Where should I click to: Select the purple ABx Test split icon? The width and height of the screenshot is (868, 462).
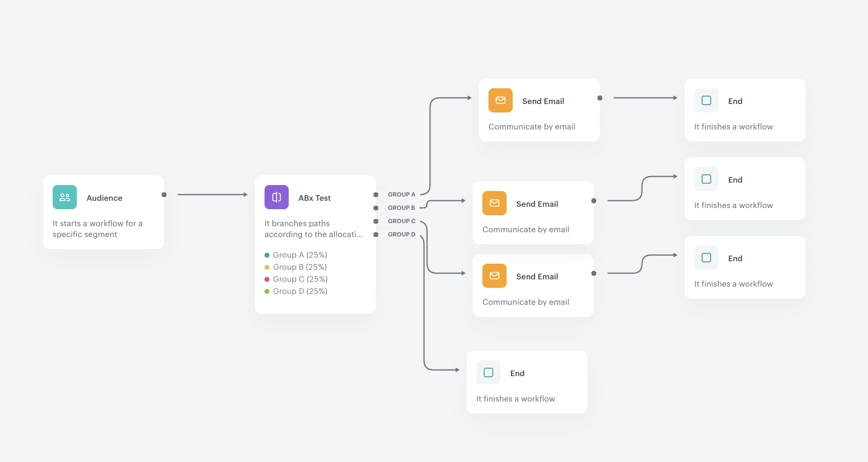point(276,197)
